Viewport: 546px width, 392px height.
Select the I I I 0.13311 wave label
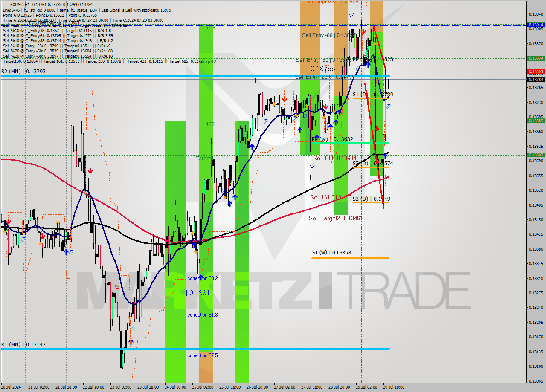click(195, 293)
